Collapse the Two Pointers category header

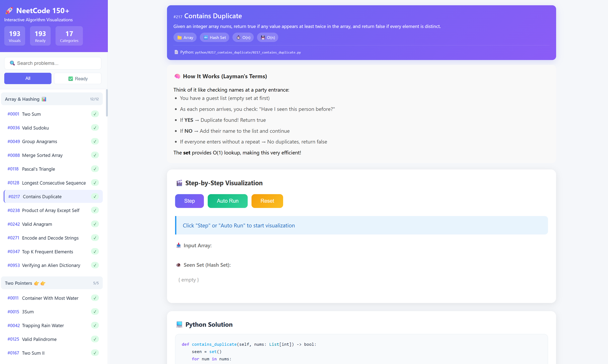click(x=19, y=283)
